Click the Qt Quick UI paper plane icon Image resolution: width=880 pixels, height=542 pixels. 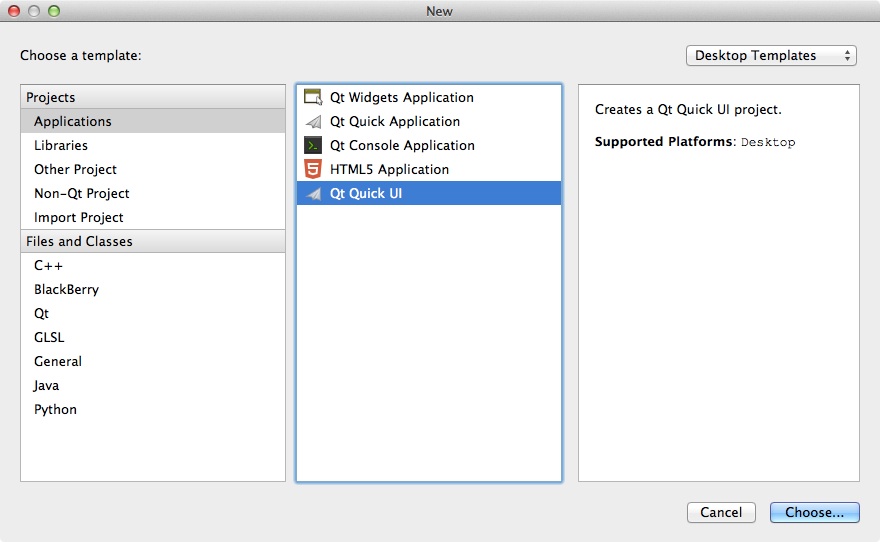313,194
